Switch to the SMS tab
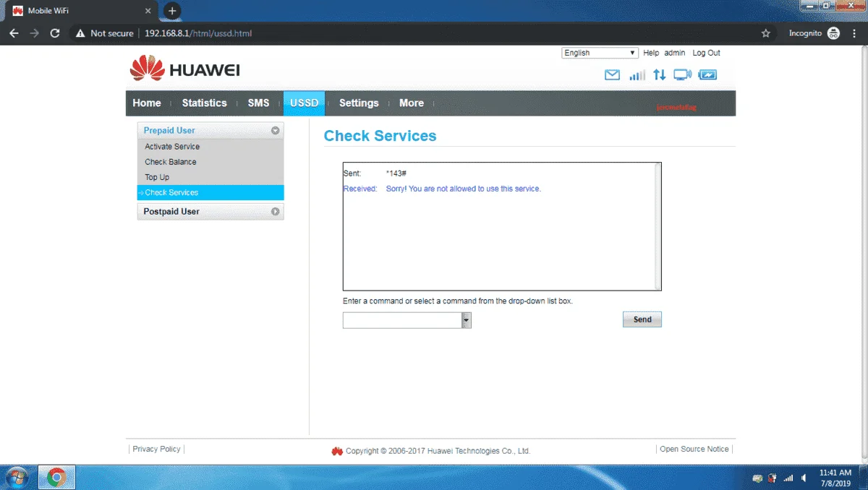Screen dimensions: 868x490 click(258, 103)
